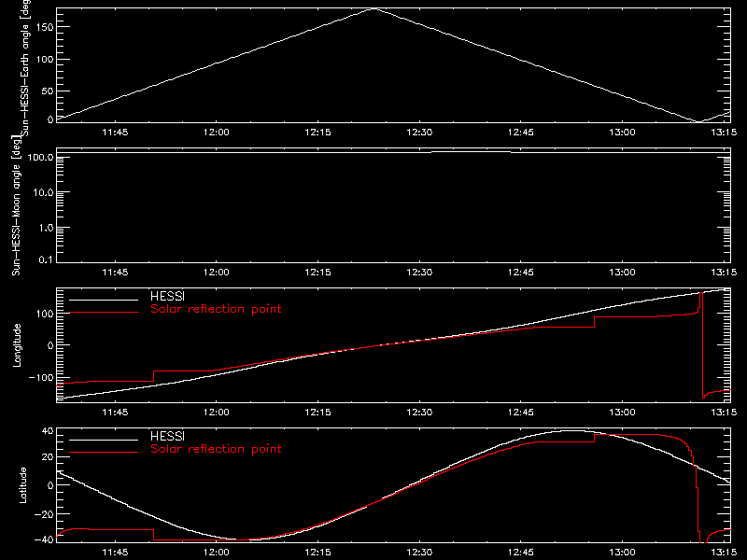Click 12:30 time label under Moon angle plot
This screenshot has height=560, width=747.
(419, 272)
